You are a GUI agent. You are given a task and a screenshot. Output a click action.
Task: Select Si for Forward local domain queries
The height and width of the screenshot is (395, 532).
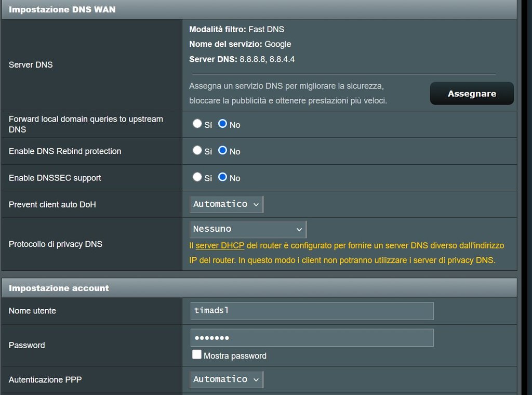[x=197, y=124]
